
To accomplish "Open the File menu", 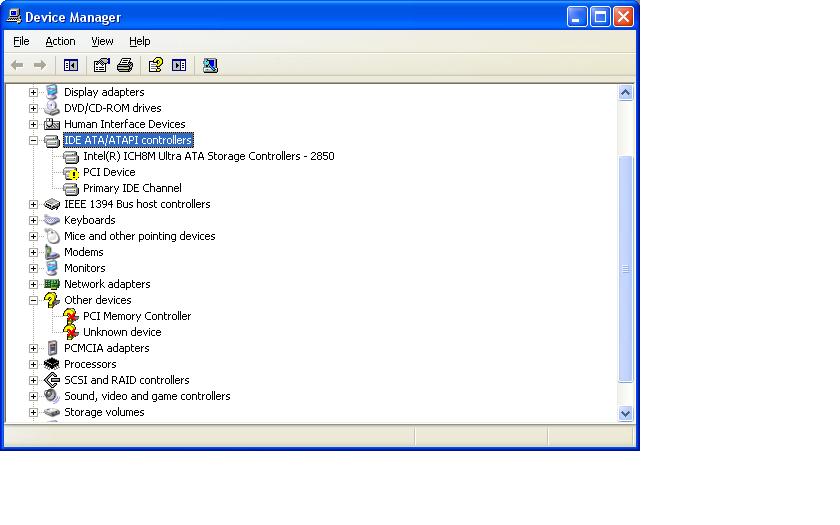I will pyautogui.click(x=21, y=41).
